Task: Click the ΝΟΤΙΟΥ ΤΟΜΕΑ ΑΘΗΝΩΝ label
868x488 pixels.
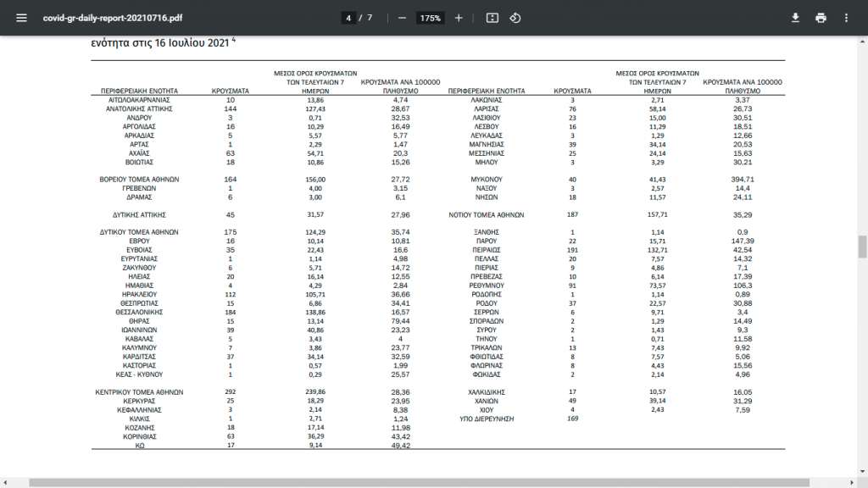Action: (x=486, y=214)
